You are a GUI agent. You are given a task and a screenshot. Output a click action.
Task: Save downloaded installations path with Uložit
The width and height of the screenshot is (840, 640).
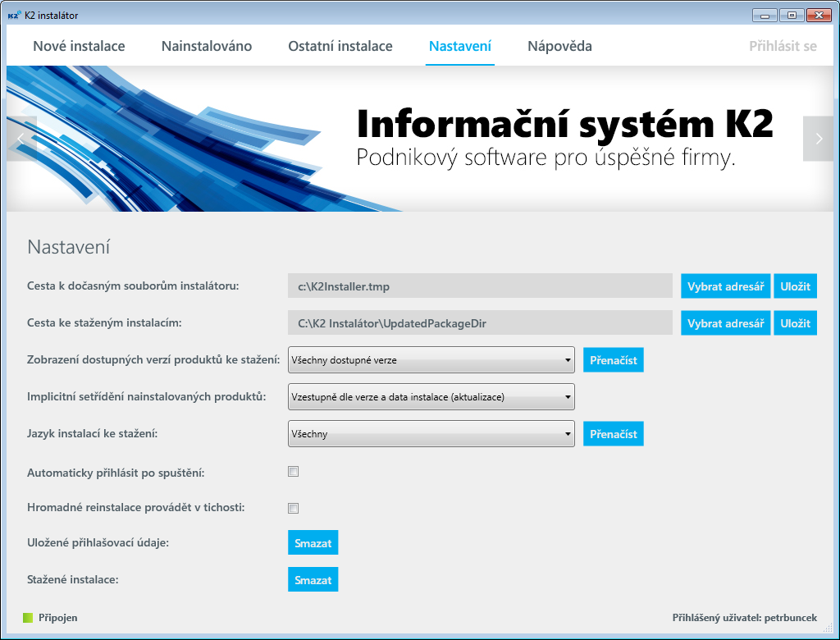[x=795, y=323]
